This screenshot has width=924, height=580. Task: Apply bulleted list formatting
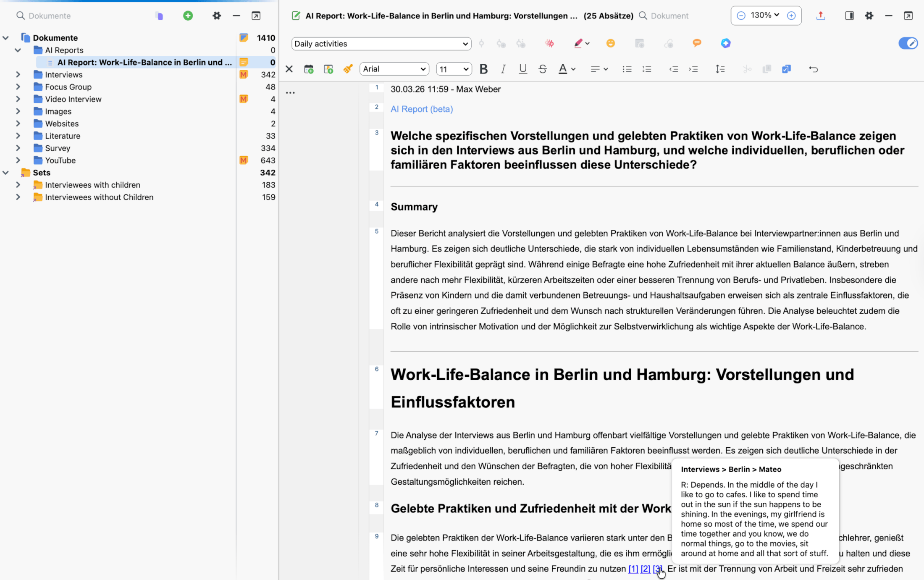627,69
